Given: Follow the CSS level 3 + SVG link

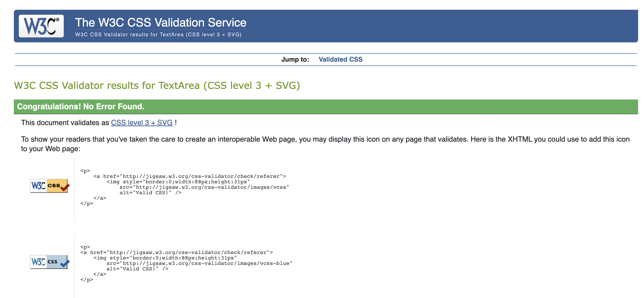Looking at the screenshot, I should pos(142,123).
